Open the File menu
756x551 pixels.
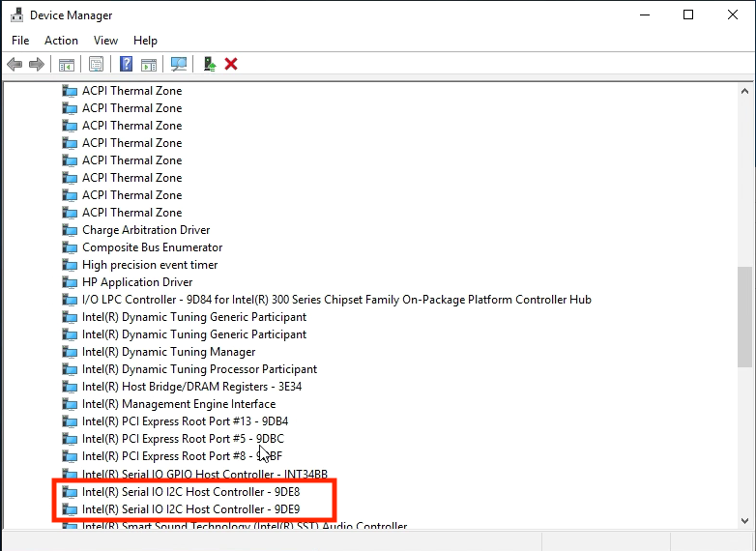[20, 41]
